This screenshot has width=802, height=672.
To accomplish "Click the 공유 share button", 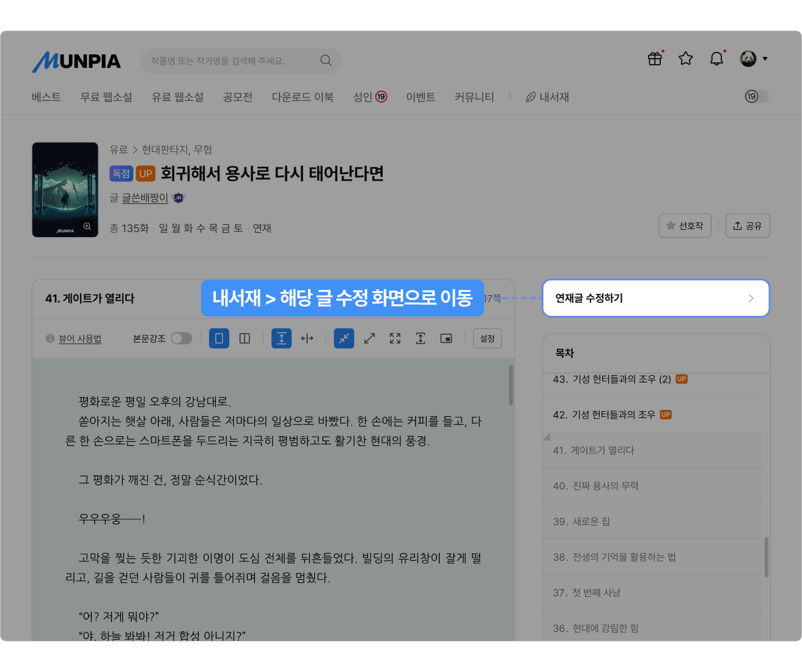I will [748, 225].
